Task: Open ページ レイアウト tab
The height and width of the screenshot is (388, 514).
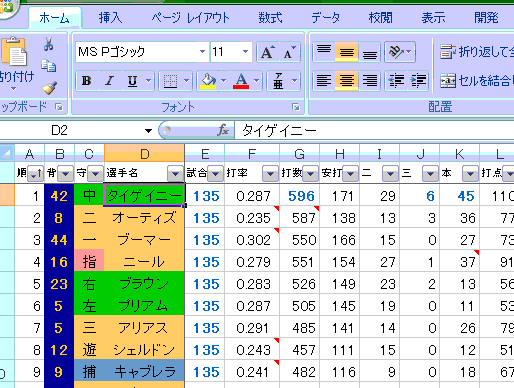Action: 190,18
